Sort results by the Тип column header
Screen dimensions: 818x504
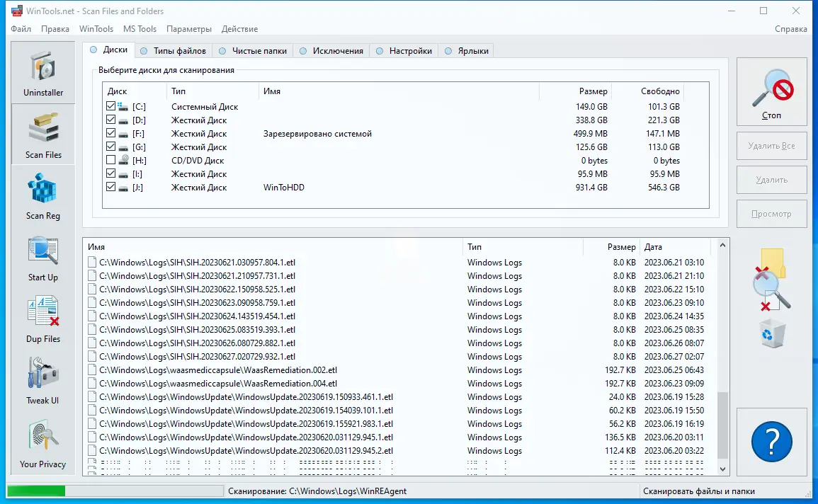click(x=523, y=247)
